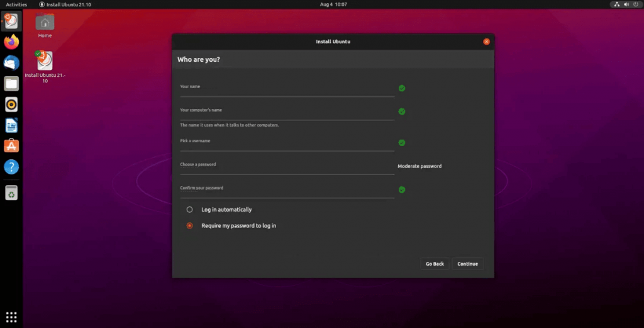Click the green checkmark beside Pick a username
The width and height of the screenshot is (644, 328).
402,143
